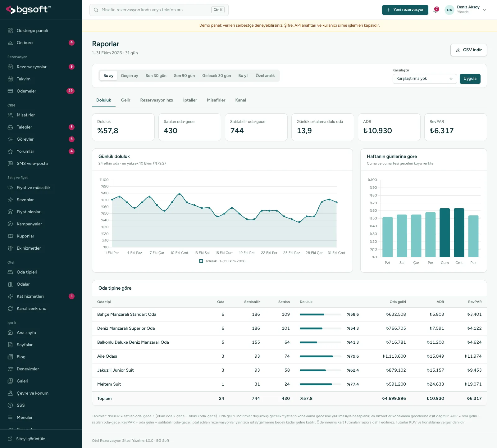Click the Sezonlar sun icon
Screen dimensions: 497x448
[10, 200]
